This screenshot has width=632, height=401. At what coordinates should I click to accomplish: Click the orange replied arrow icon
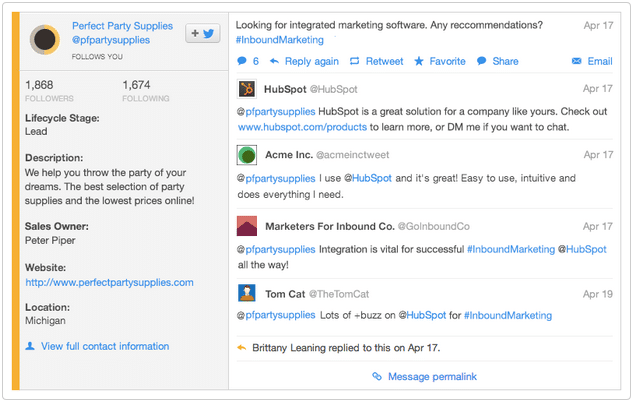(242, 347)
